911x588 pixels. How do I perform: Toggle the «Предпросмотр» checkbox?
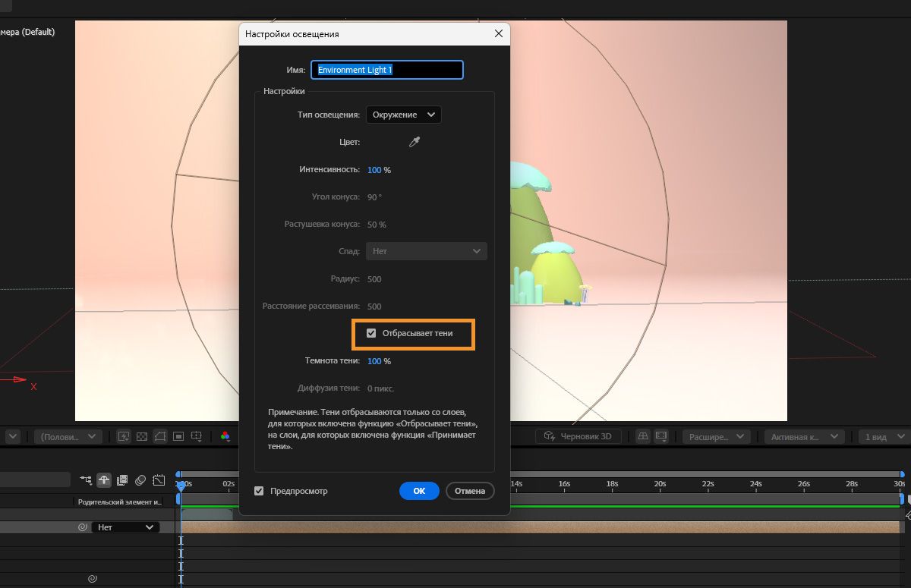pos(260,491)
